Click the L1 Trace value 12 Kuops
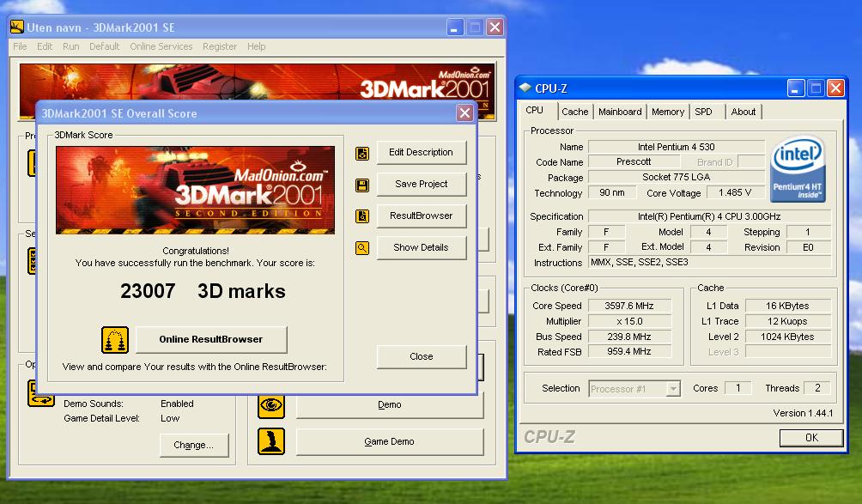The height and width of the screenshot is (504, 862). [788, 321]
